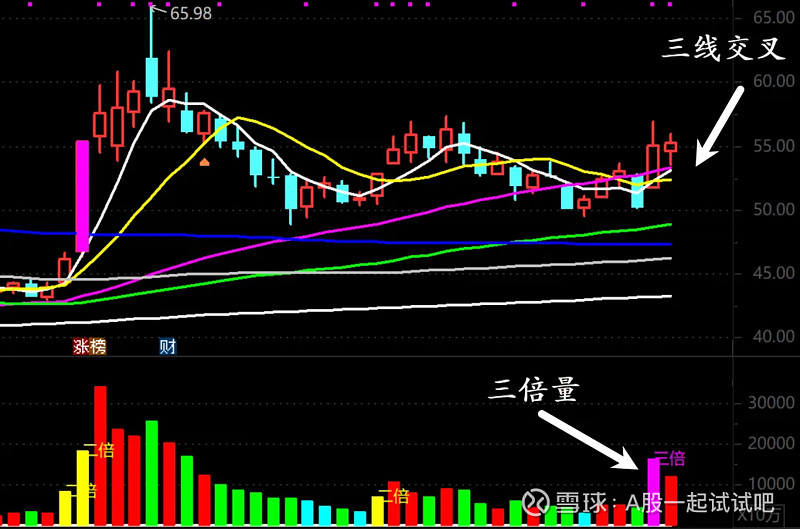
Task: Click the 60.00 price axis label
Action: (x=774, y=81)
